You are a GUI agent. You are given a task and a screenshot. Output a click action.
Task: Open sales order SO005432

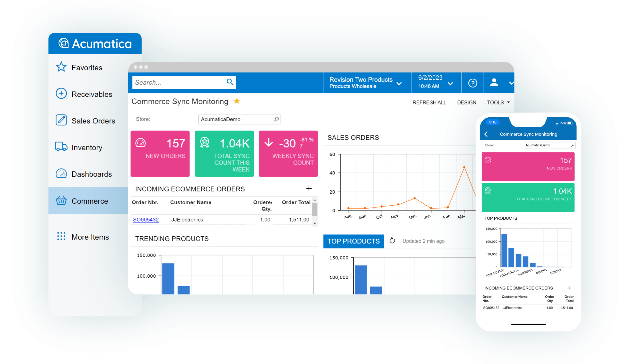[x=146, y=219]
